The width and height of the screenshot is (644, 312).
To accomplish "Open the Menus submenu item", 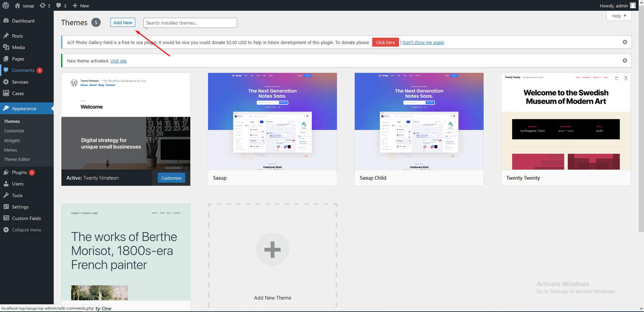I will 10,150.
